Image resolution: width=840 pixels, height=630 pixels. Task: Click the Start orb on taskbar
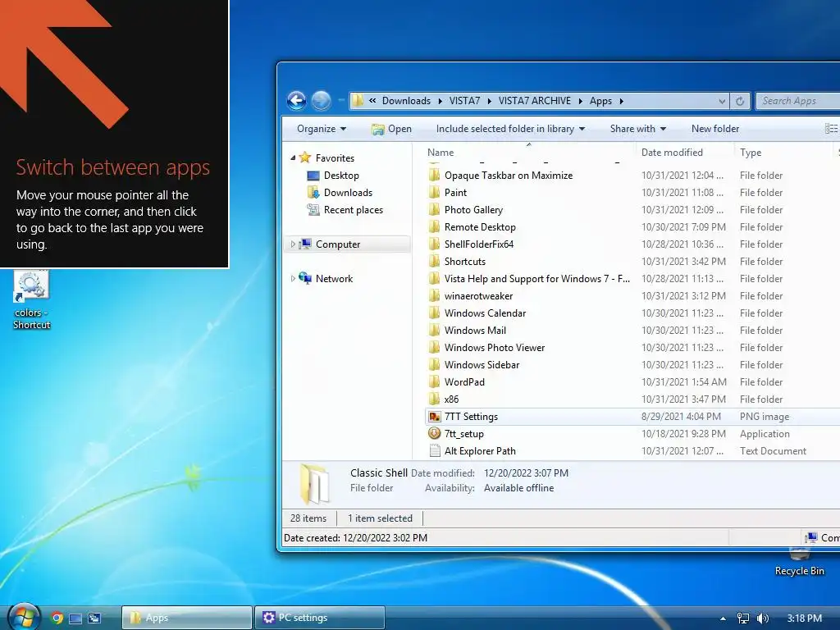[24, 617]
